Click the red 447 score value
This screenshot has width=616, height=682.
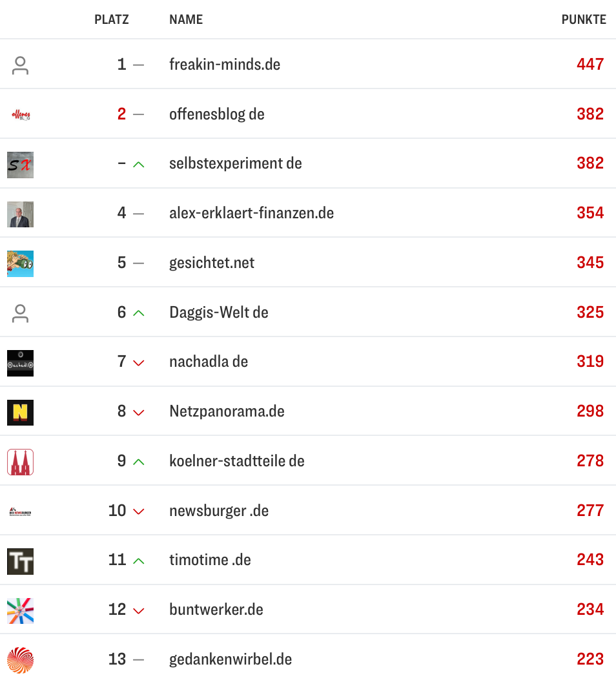click(x=590, y=65)
